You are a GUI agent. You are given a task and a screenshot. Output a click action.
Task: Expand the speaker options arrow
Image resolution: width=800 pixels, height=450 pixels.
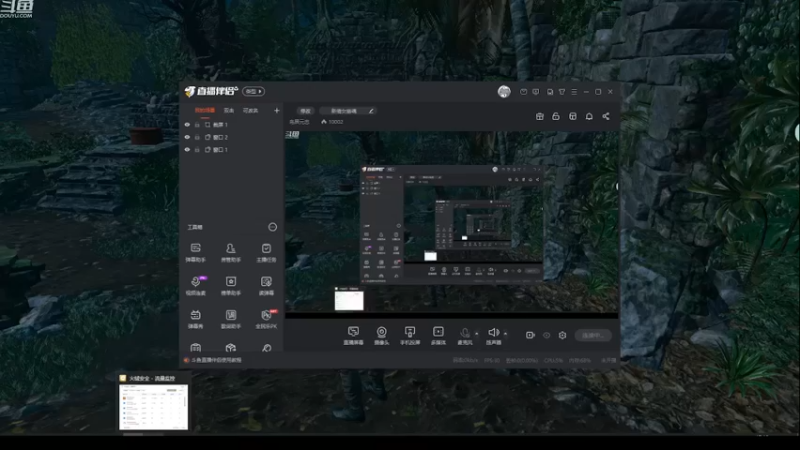coord(505,334)
